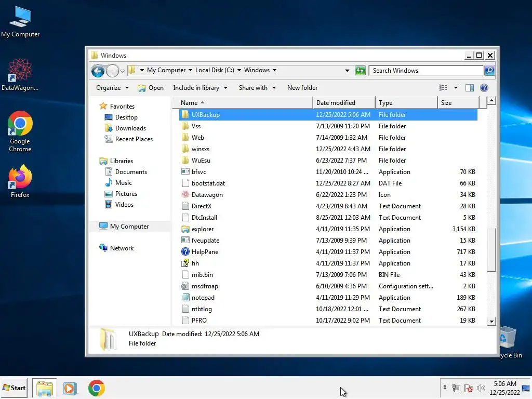Click Google Chrome desktop shortcut
Screen dimensions: 532x399
(20, 131)
